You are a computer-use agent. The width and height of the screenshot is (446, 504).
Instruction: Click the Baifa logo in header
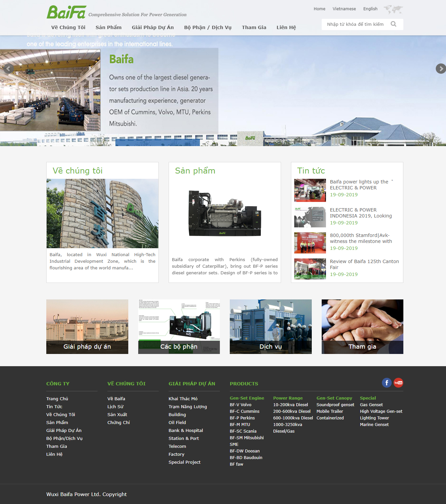[x=66, y=12]
